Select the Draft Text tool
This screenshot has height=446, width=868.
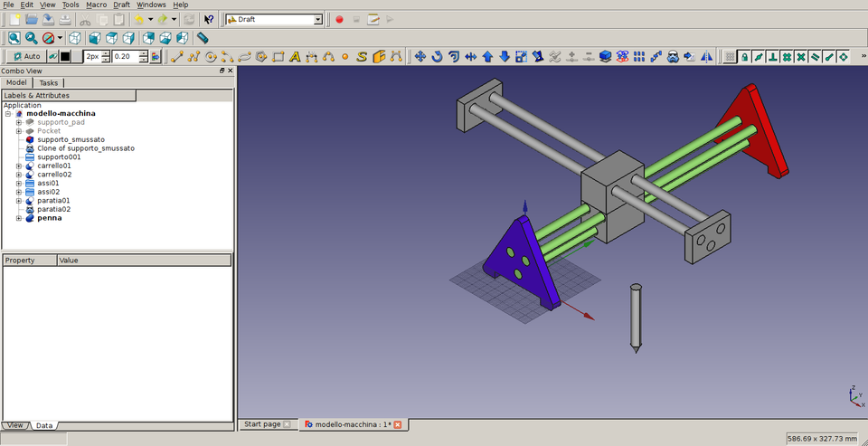295,56
